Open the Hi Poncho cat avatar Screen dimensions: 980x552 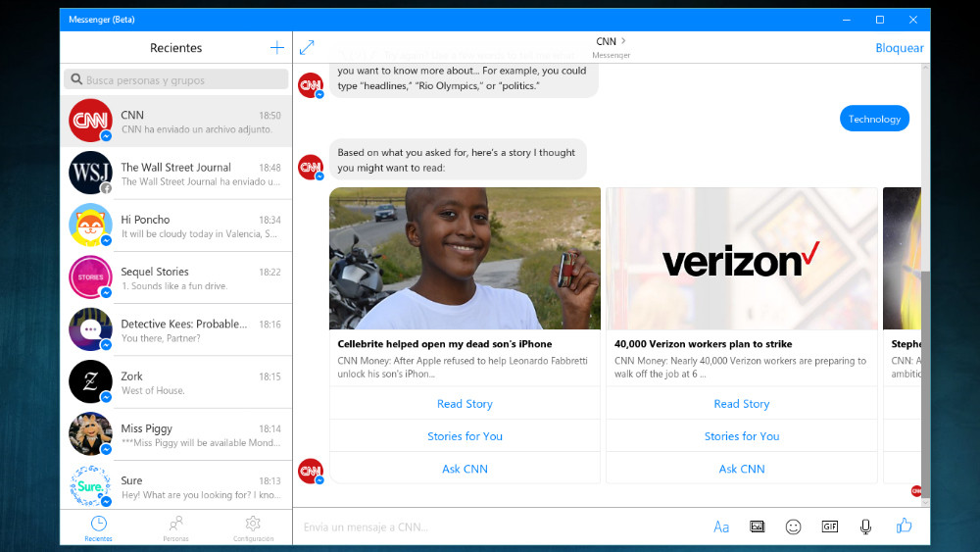[x=90, y=225]
